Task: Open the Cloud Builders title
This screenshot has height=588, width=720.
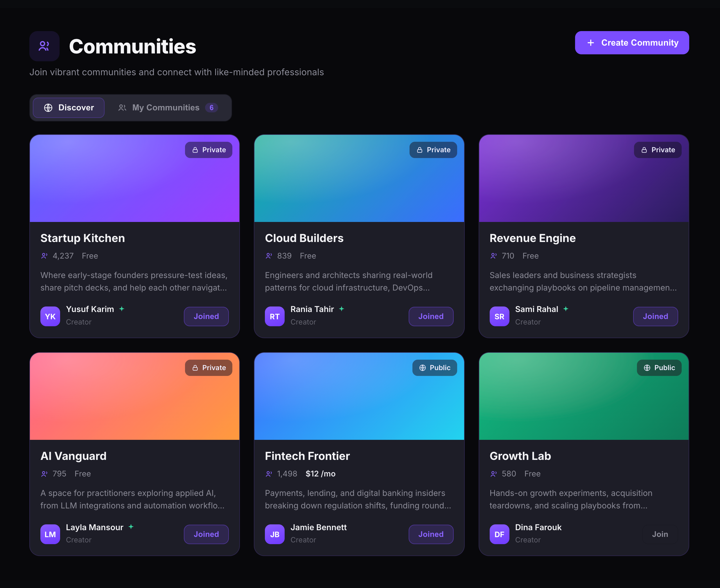Action: point(304,238)
